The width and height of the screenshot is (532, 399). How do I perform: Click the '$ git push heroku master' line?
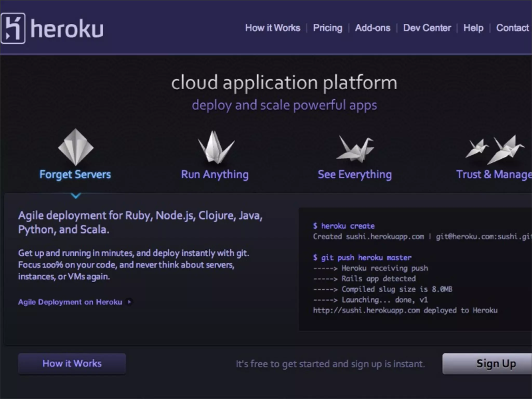point(362,257)
